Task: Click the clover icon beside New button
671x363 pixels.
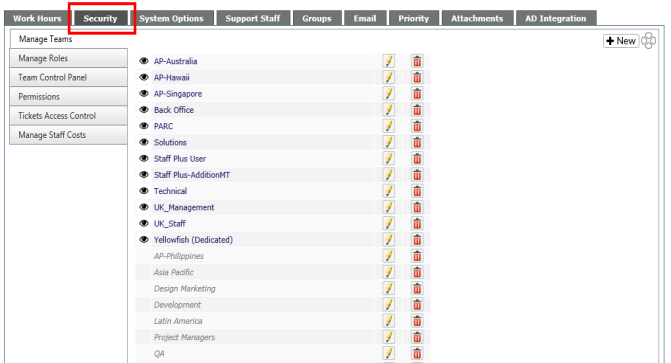Action: click(648, 41)
